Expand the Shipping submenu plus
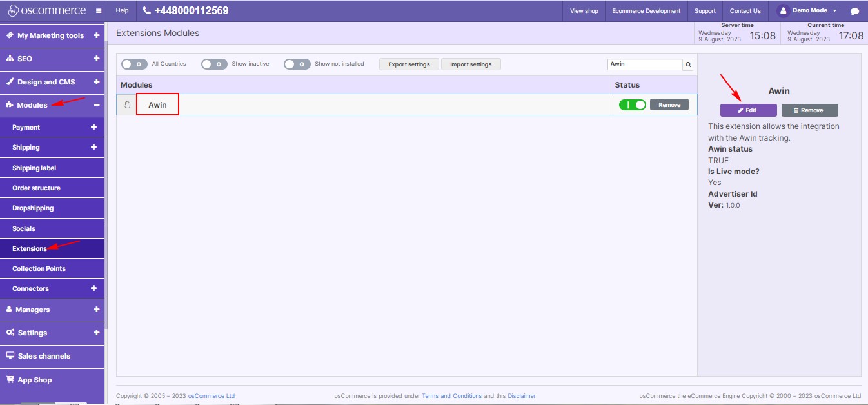This screenshot has height=405, width=868. click(x=94, y=147)
